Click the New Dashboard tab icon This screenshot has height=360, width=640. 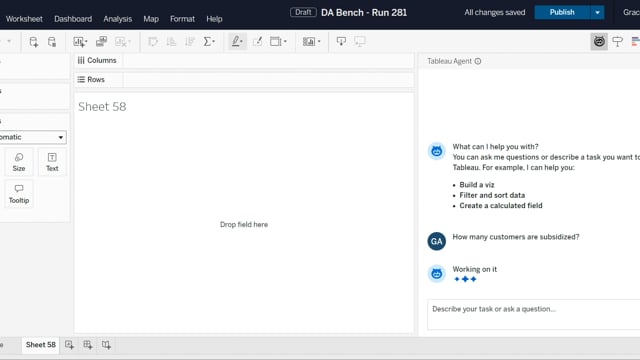(x=88, y=345)
